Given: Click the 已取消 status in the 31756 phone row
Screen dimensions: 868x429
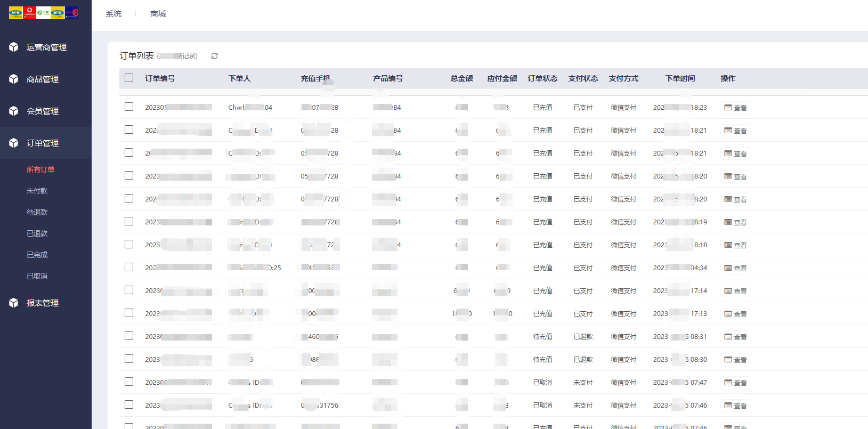Looking at the screenshot, I should tap(542, 406).
